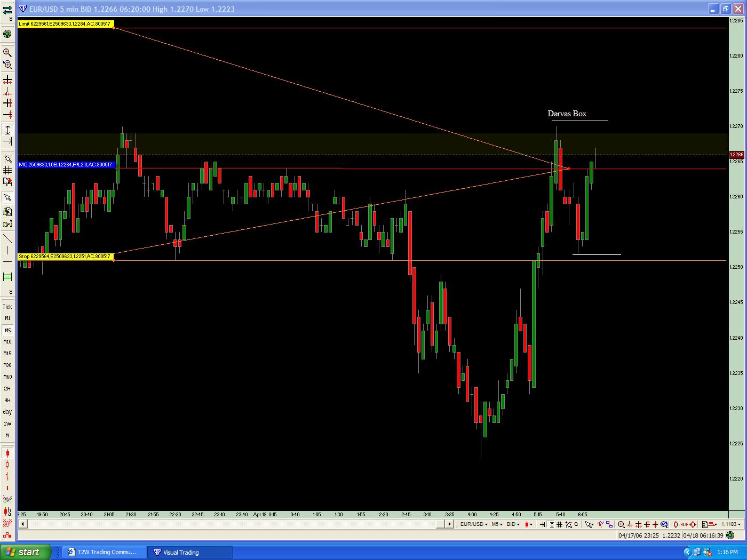
Task: Choose filled candlestick chart style
Action: (7, 453)
